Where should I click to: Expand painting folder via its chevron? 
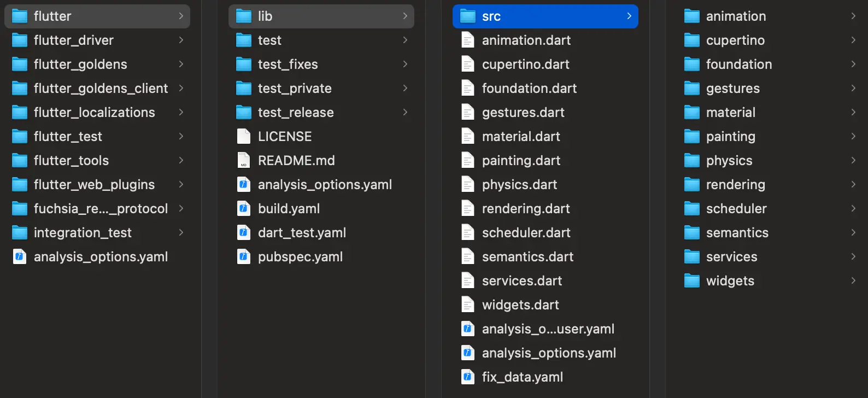[853, 137]
